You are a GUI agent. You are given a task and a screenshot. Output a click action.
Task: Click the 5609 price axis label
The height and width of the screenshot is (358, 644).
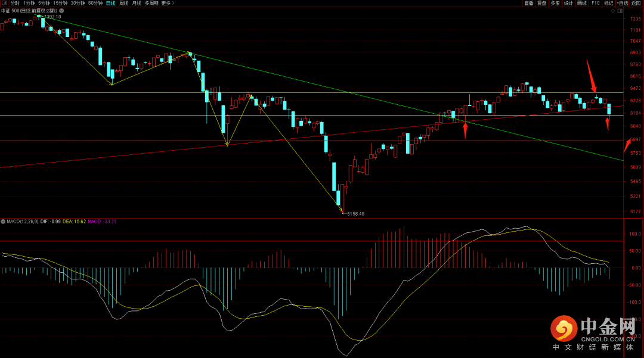coord(636,167)
